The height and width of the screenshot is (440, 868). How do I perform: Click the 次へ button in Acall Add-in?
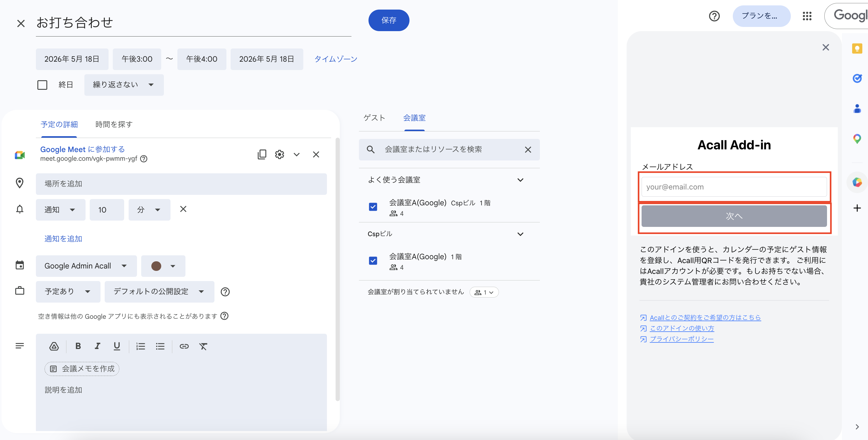734,216
